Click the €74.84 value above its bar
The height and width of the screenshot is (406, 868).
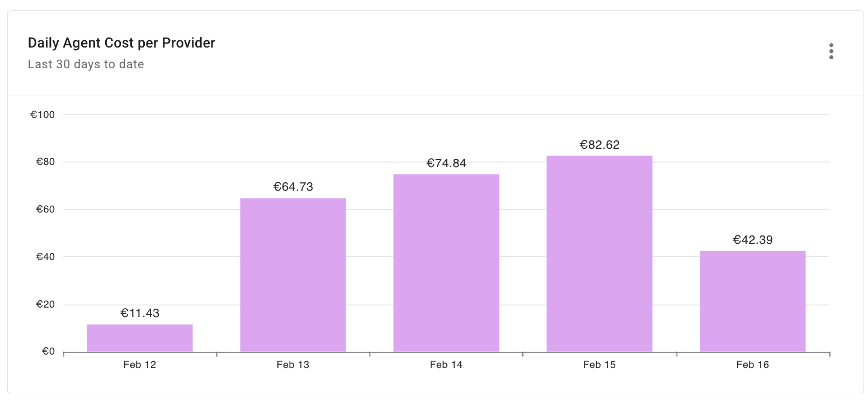(446, 163)
